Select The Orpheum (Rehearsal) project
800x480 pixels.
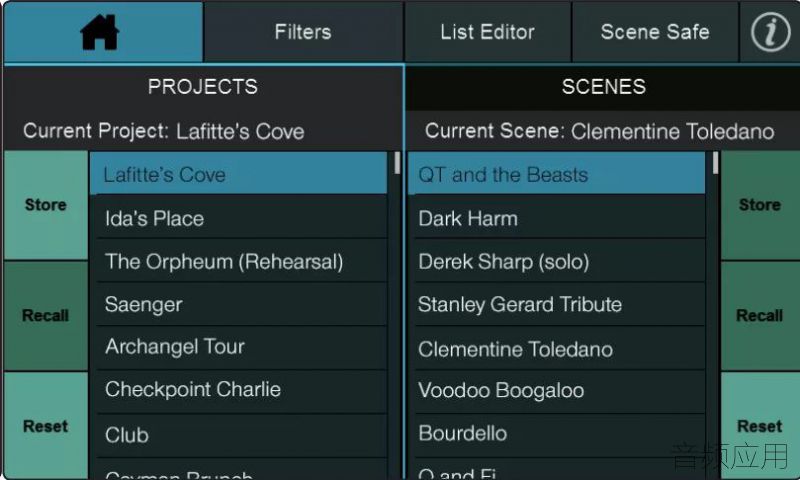[x=238, y=261]
